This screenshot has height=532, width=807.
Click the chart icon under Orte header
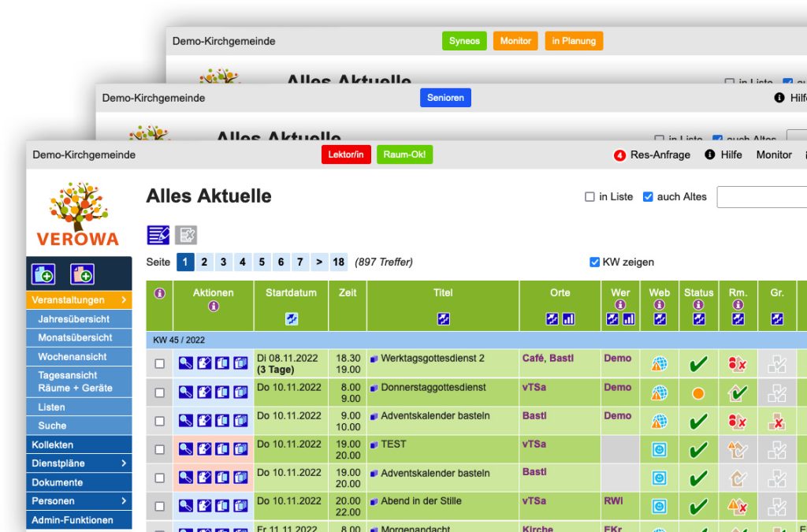click(x=568, y=319)
